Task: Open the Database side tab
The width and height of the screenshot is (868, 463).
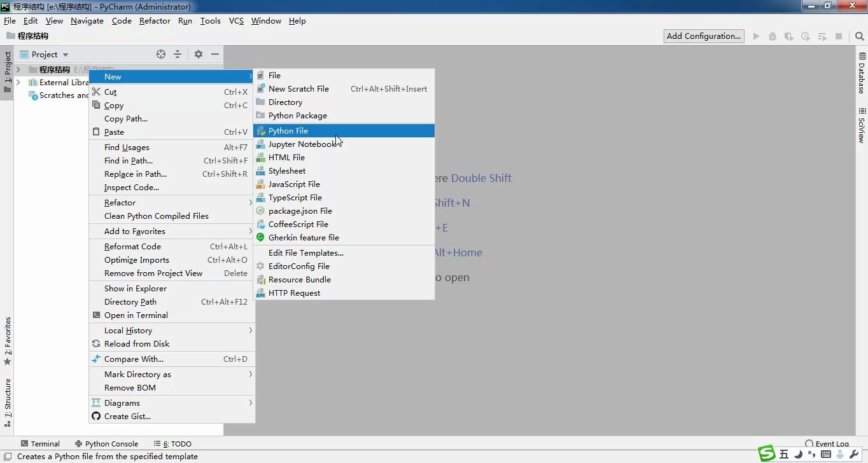Action: (x=862, y=73)
